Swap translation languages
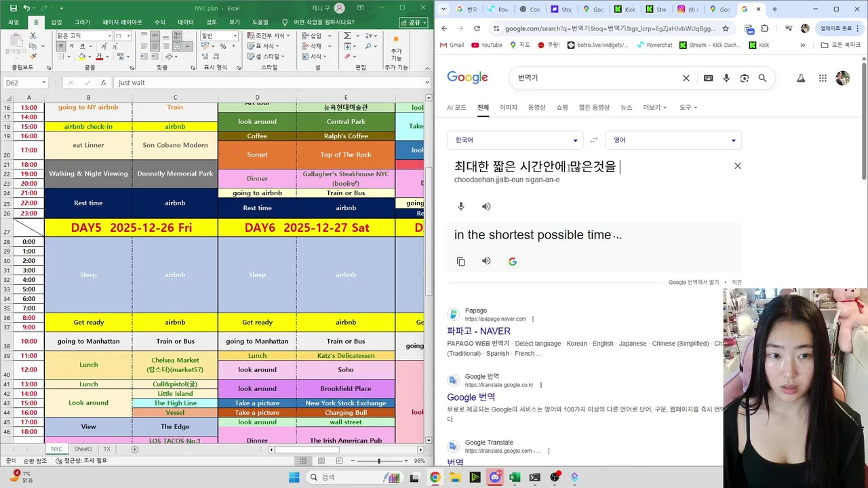The width and height of the screenshot is (868, 488). click(x=594, y=140)
